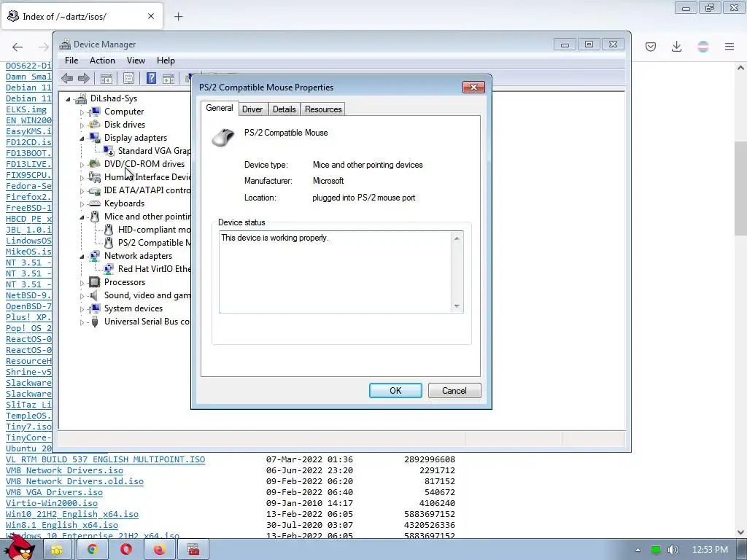Viewport: 747px width, 560px height.
Task: Open the Win8.1_English_x64.iso link
Action: coord(62,525)
